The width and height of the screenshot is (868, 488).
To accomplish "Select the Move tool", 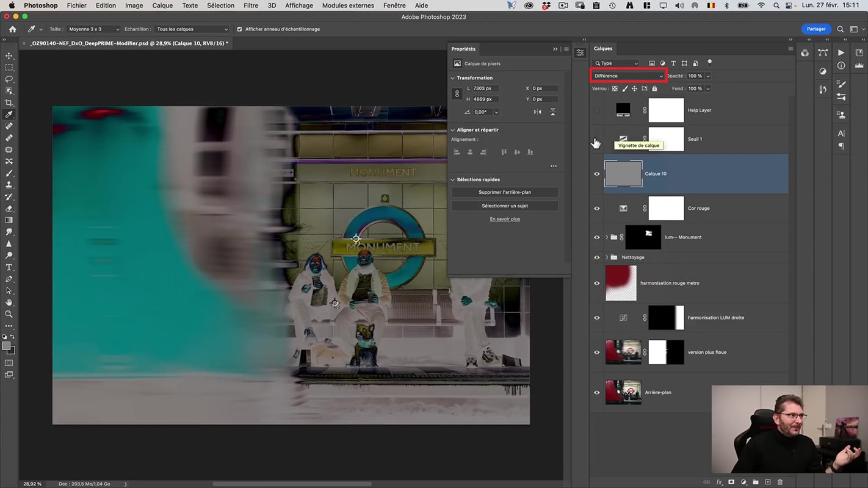I will [x=9, y=56].
